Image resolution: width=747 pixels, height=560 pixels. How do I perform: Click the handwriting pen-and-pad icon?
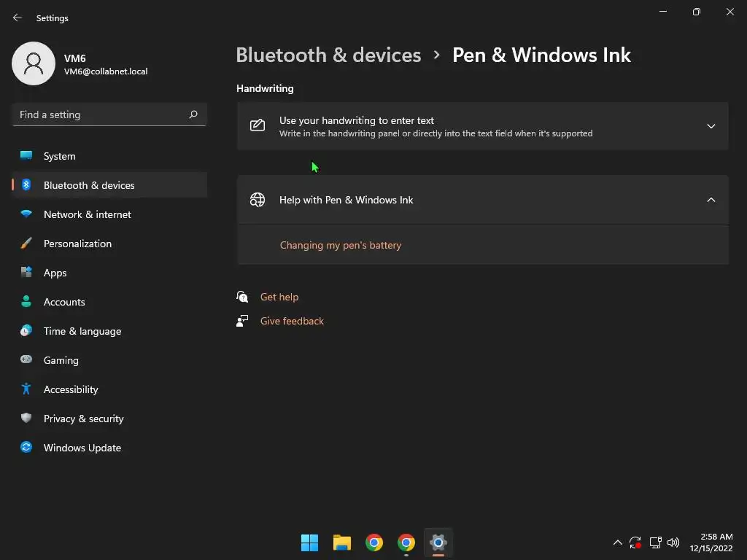click(258, 125)
